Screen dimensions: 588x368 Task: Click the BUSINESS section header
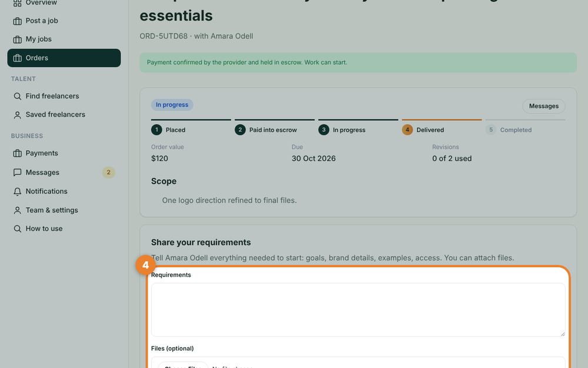pyautogui.click(x=27, y=136)
